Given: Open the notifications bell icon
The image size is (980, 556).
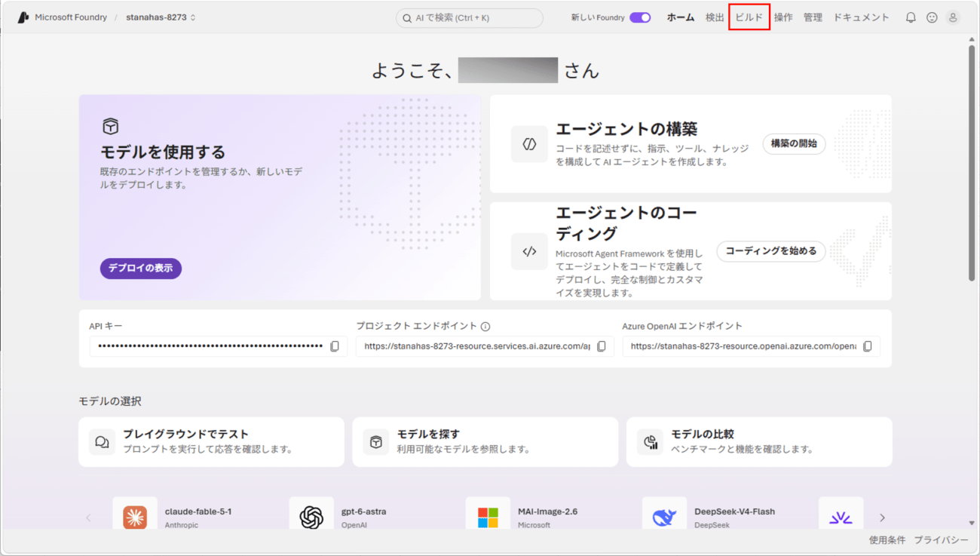Looking at the screenshot, I should coord(911,17).
